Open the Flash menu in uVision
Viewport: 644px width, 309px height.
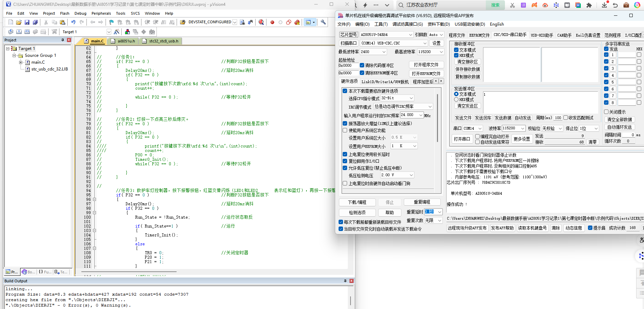tap(65, 13)
